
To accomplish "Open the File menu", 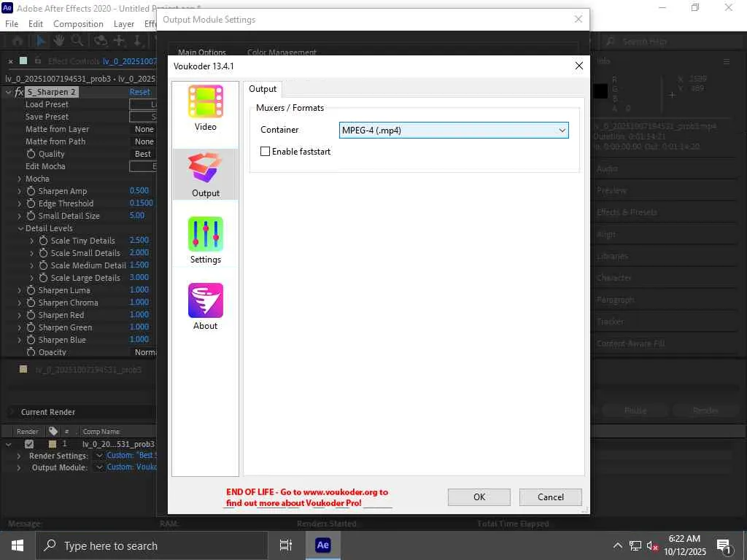I will click(12, 24).
